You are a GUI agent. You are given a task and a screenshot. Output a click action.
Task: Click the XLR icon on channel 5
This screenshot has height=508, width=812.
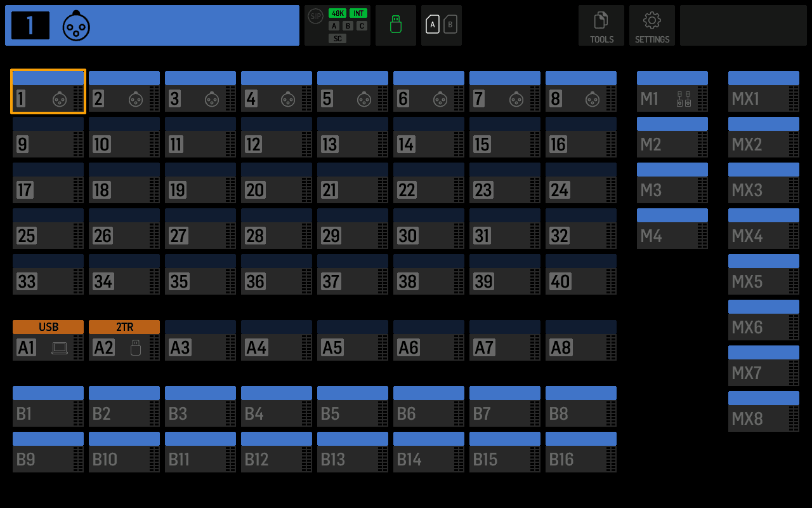pos(364,99)
